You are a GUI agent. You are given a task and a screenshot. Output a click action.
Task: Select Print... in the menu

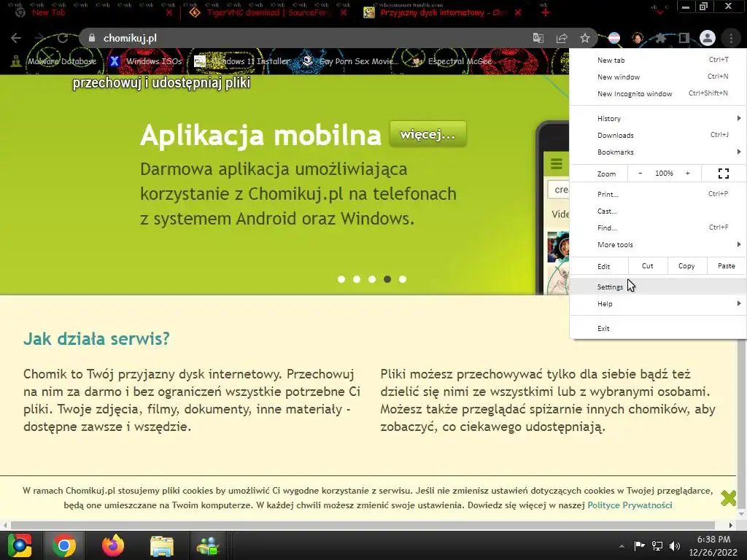pyautogui.click(x=658, y=194)
